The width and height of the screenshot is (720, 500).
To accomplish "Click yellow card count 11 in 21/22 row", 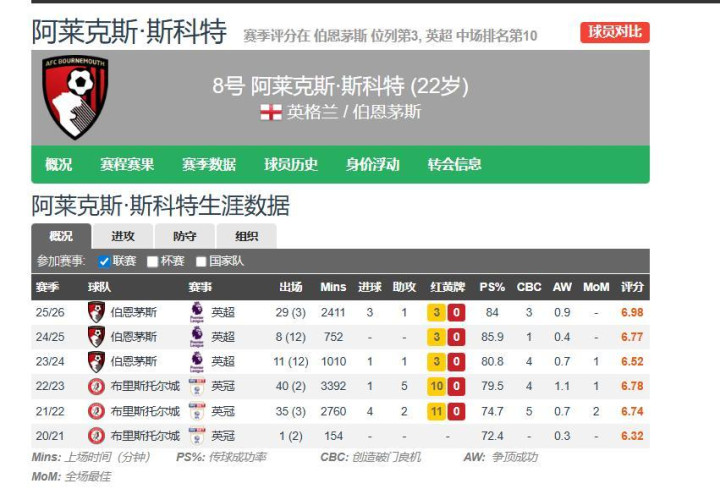I will [x=436, y=411].
